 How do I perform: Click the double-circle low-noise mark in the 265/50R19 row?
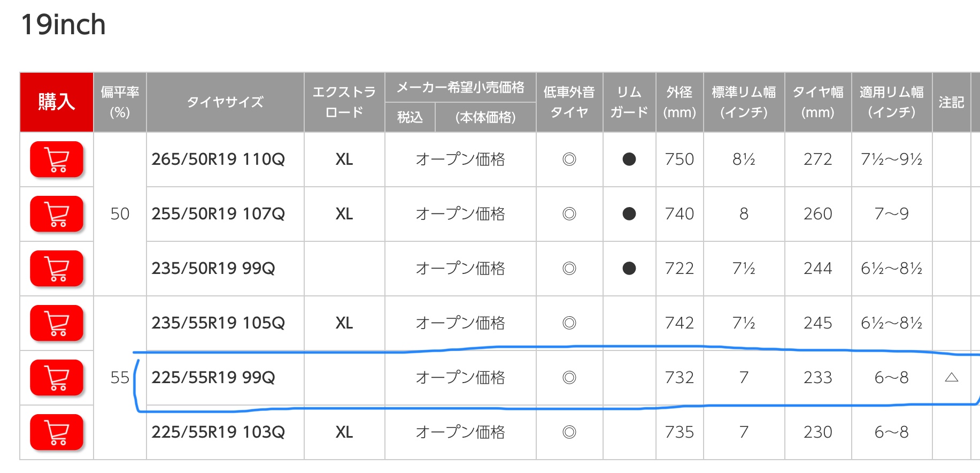(x=569, y=159)
